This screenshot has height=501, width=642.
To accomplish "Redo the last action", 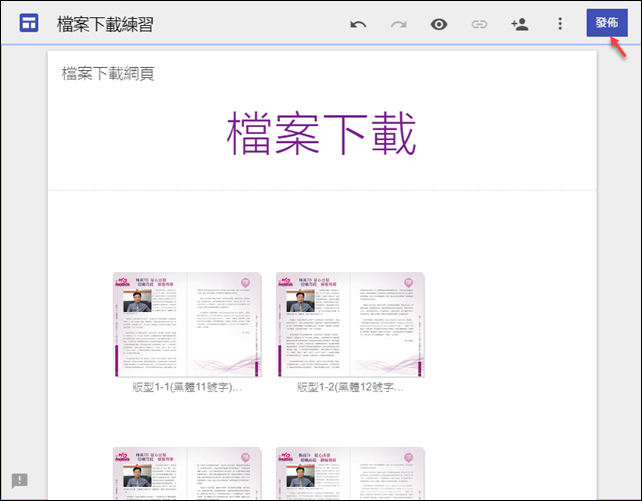I will click(398, 25).
